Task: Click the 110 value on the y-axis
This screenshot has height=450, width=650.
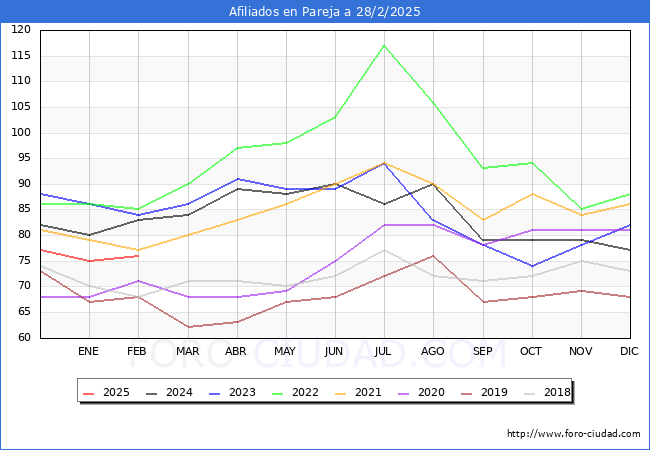Action: [21, 81]
